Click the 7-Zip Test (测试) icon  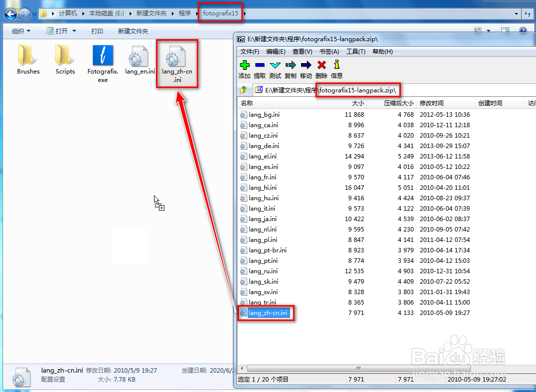coord(275,65)
